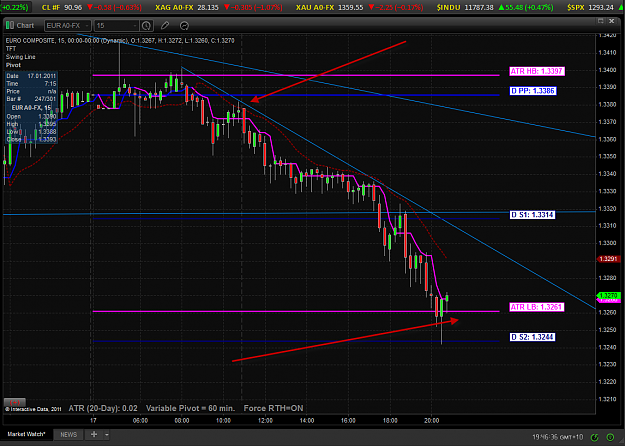This screenshot has height=446, width=625.
Task: Add a new tab with plus button
Action: (x=94, y=434)
